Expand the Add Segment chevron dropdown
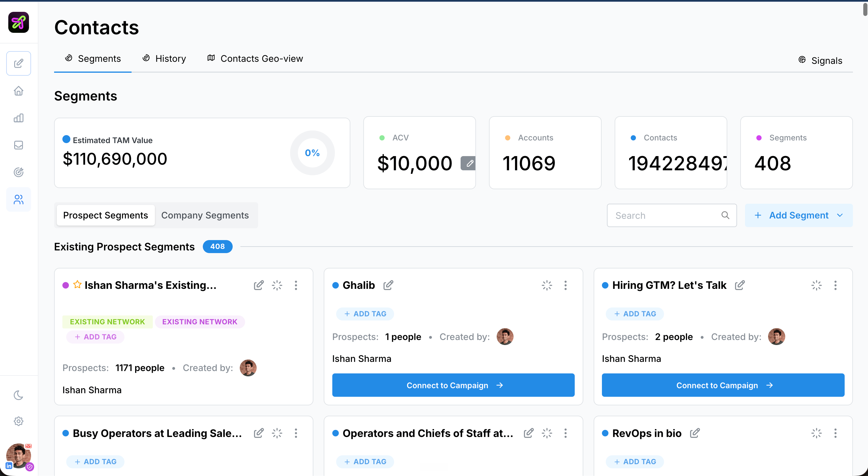Screen dimensions: 868x476 tap(840, 215)
